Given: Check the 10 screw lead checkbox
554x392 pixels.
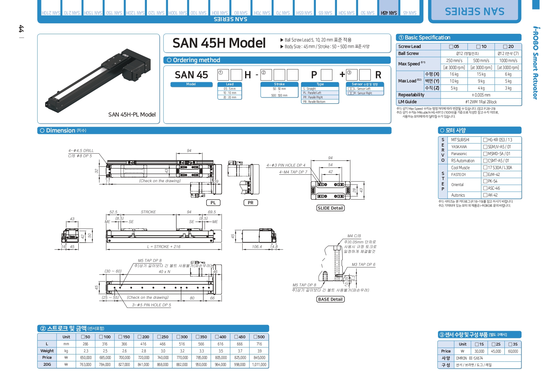Looking at the screenshot, I should (478, 46).
